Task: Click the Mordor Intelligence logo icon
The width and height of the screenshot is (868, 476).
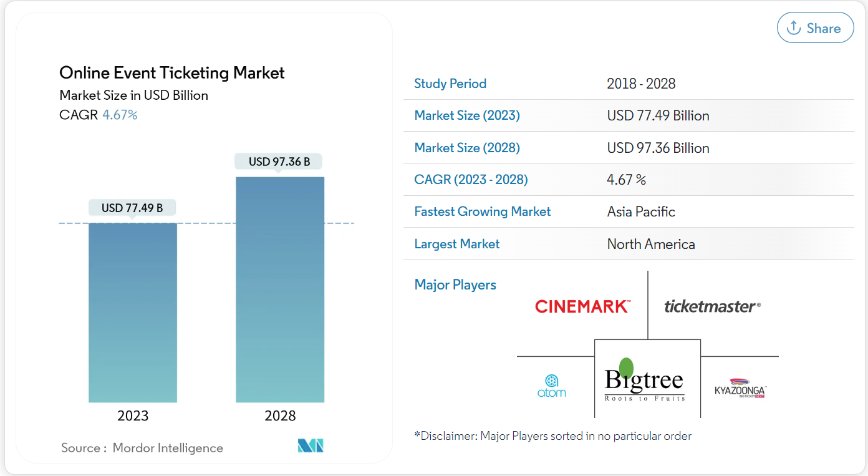Action: 309,445
